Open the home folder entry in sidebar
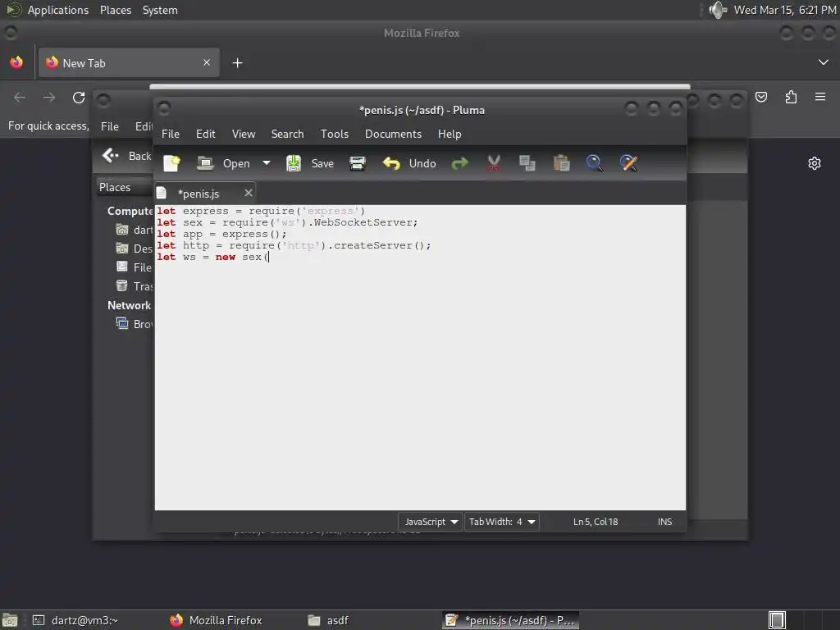The width and height of the screenshot is (840, 630). pos(135,230)
